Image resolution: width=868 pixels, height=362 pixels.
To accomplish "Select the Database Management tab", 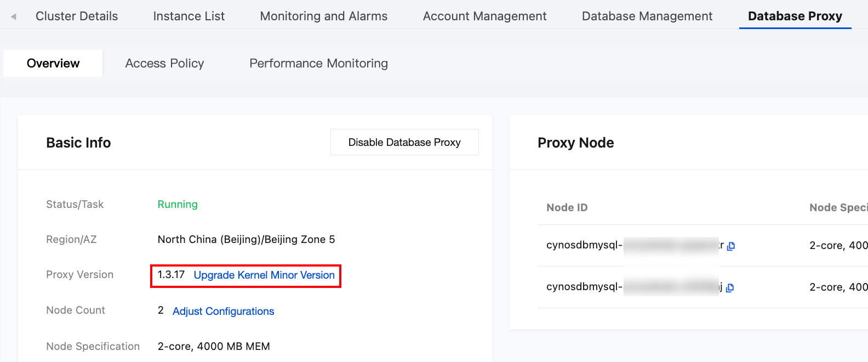I will pyautogui.click(x=647, y=16).
